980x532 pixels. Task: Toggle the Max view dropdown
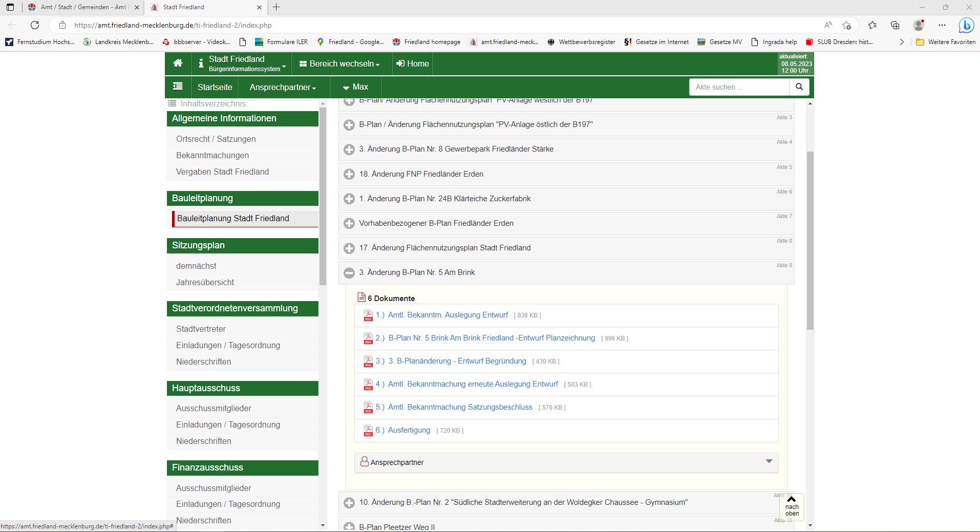point(355,87)
